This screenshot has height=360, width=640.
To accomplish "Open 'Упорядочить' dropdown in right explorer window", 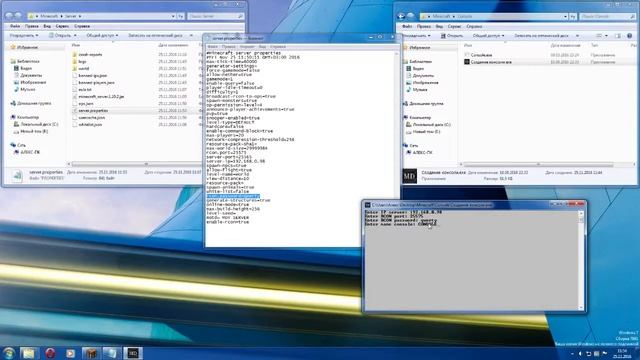I will pos(416,36).
